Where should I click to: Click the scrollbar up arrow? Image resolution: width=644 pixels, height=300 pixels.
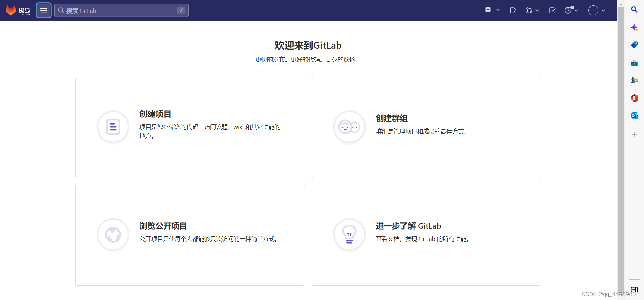click(x=621, y=4)
